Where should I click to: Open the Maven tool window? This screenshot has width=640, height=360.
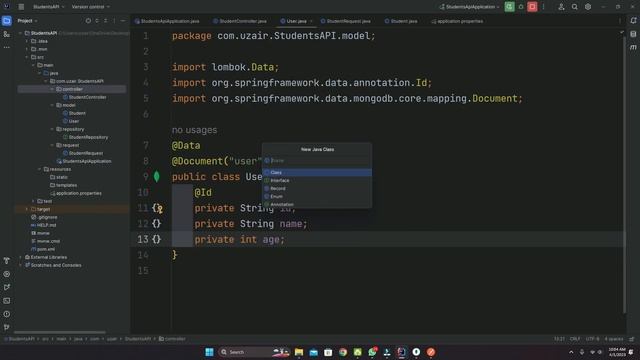(x=633, y=47)
